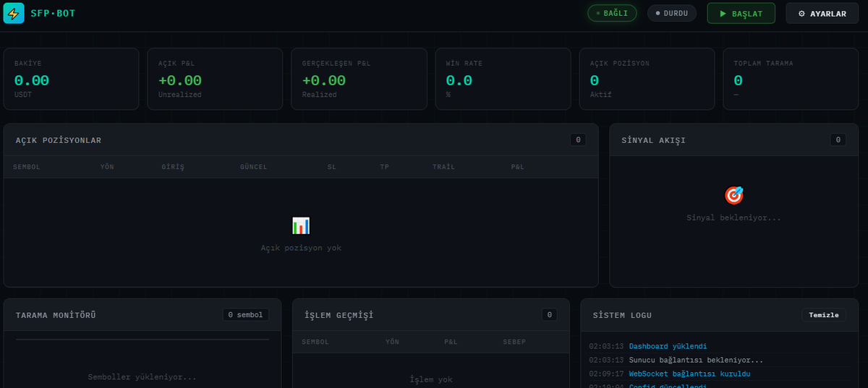Click the 0 sembol badge in Tarama Monitörü
Image resolution: width=868 pixels, height=388 pixels.
246,315
